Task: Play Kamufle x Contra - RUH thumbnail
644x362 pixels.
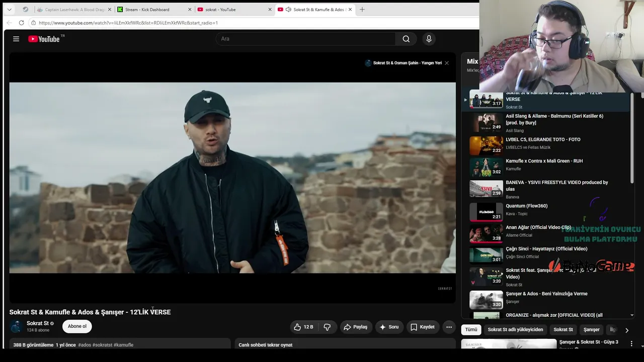Action: pos(486,167)
